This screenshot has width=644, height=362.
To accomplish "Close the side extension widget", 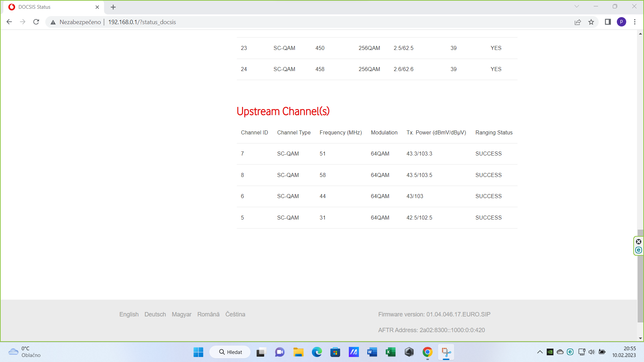I will tap(639, 242).
